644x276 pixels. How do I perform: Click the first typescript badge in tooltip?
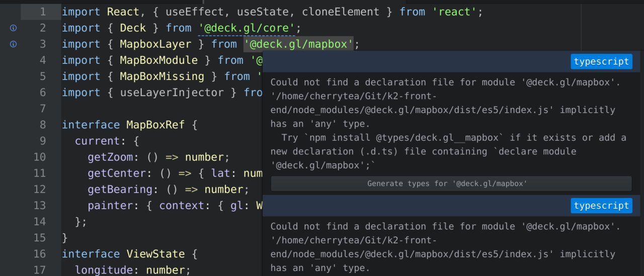click(x=602, y=61)
